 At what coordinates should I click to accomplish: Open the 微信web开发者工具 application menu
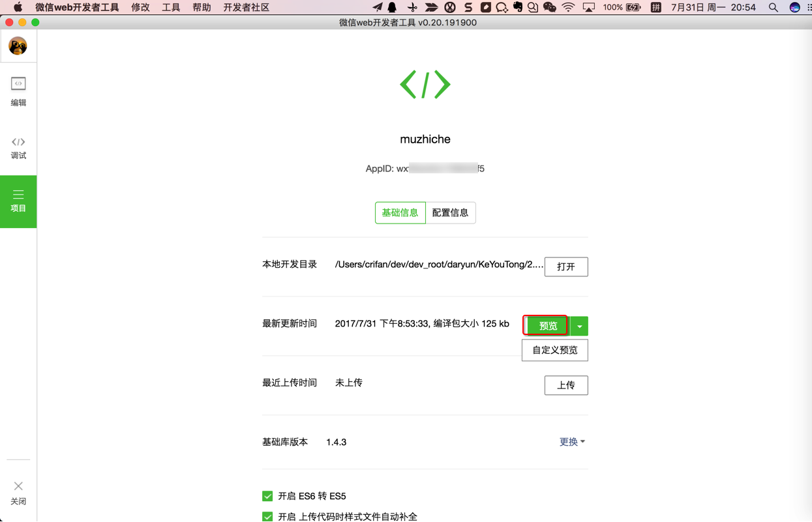pyautogui.click(x=77, y=7)
